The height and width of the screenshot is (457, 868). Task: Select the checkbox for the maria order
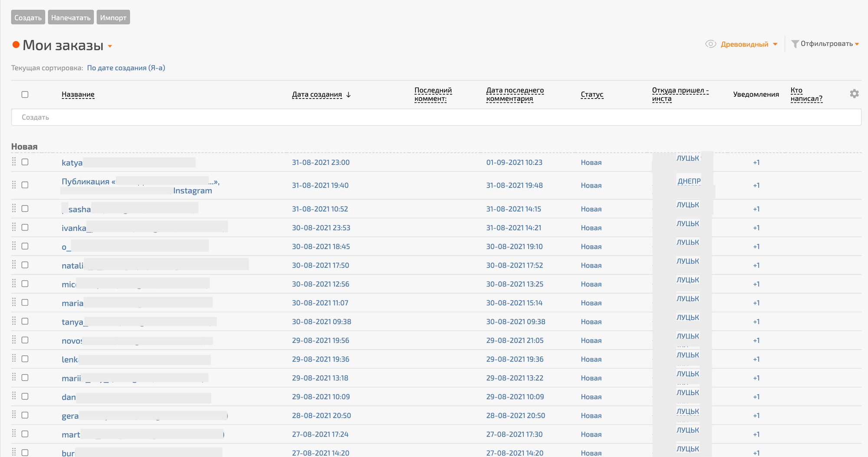(25, 302)
